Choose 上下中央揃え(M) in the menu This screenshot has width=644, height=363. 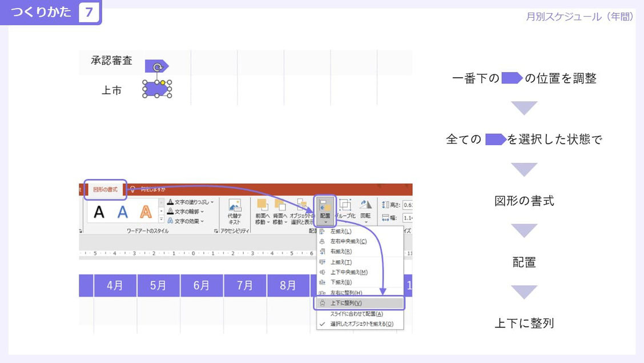[x=360, y=272]
